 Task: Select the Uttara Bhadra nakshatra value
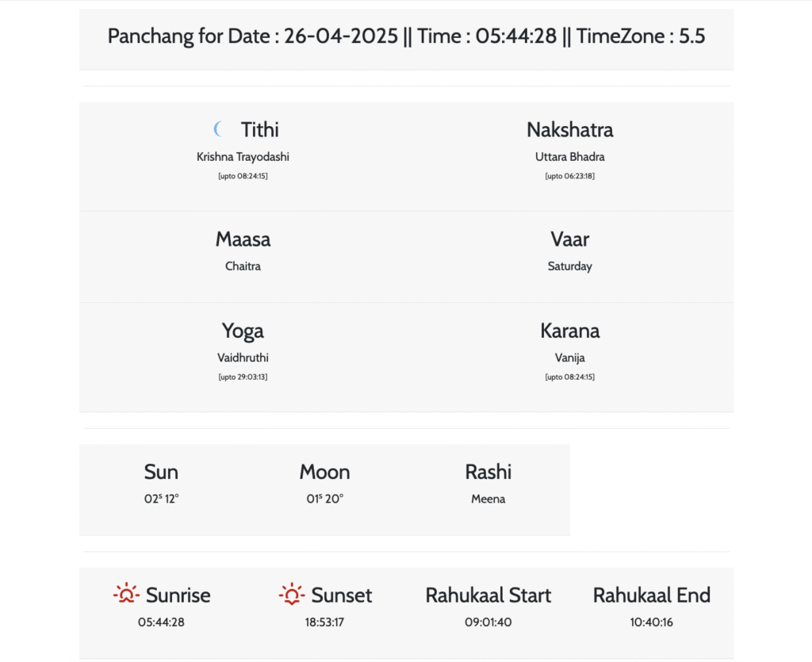tap(569, 157)
